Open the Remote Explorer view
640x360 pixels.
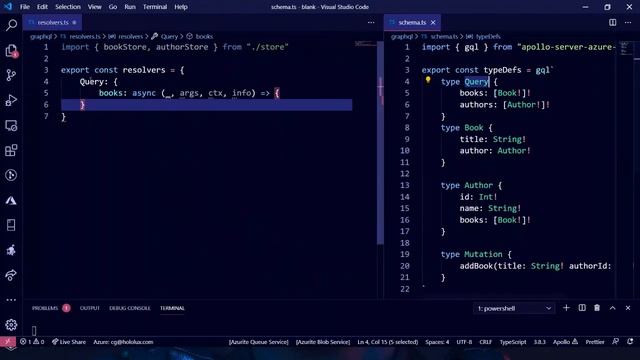pyautogui.click(x=11, y=125)
